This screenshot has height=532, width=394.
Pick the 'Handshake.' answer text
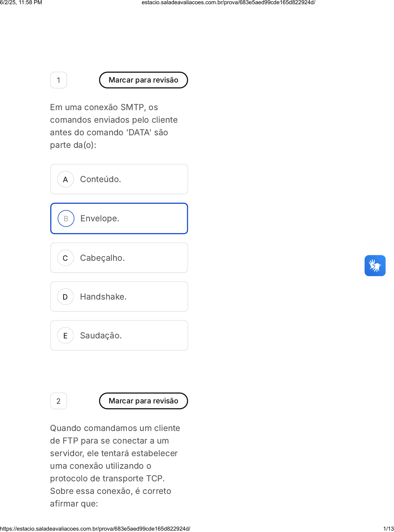[x=103, y=297]
